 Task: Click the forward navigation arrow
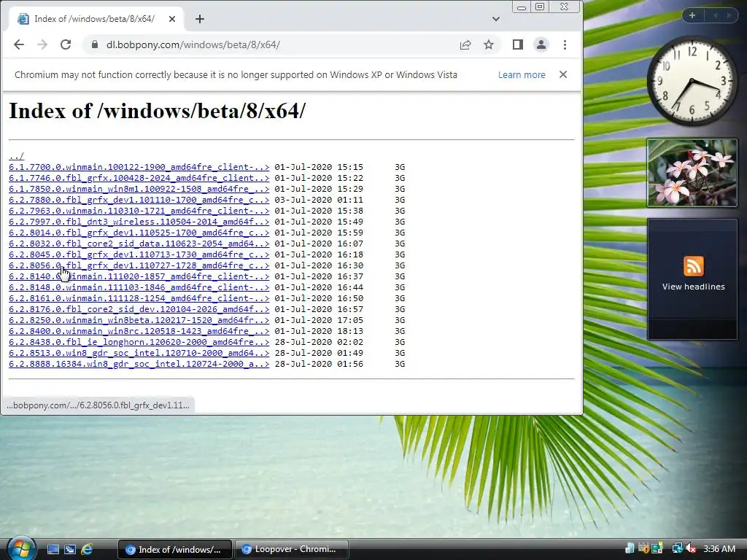[42, 44]
